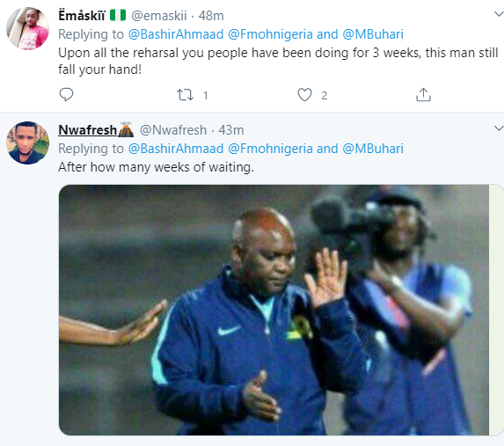Viewport: 504px width, 446px height.
Task: Open the Nwafresh display name link
Action: click(87, 130)
